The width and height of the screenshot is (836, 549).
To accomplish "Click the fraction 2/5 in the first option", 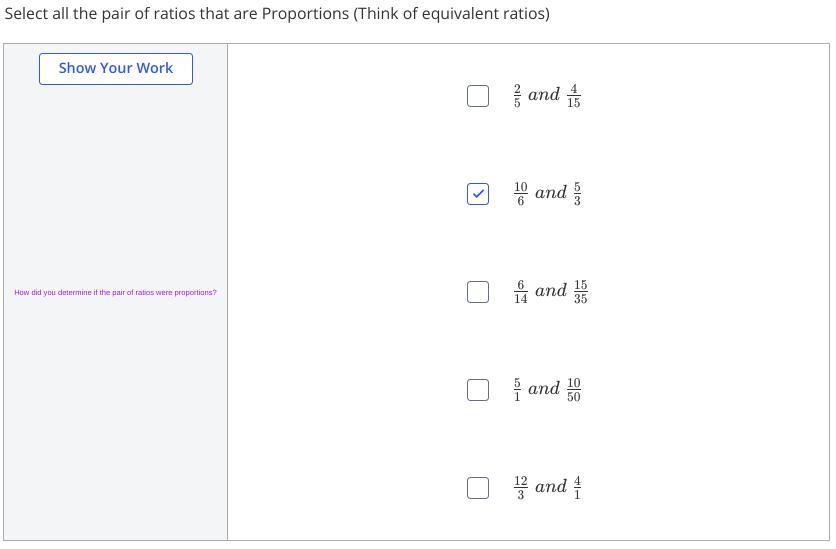I will pos(517,96).
